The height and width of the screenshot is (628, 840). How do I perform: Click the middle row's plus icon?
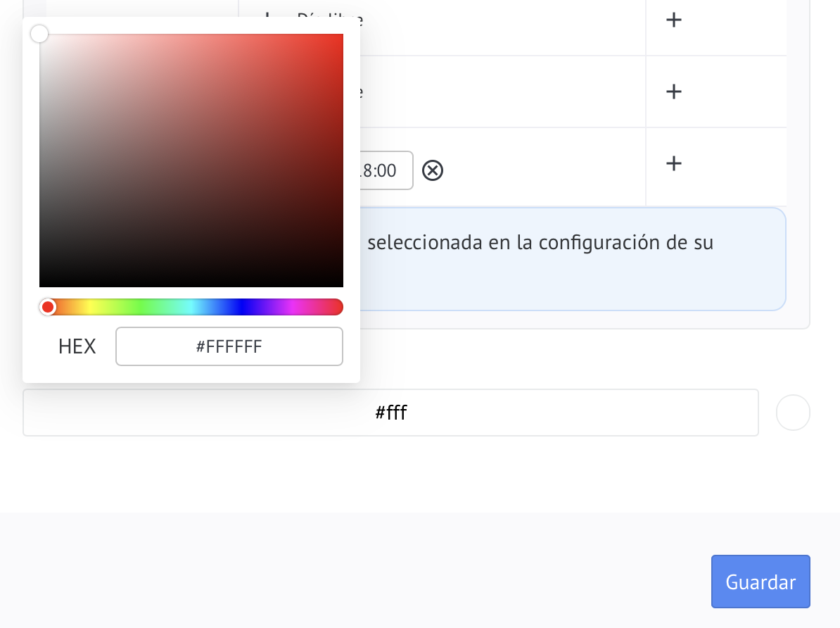pos(673,91)
